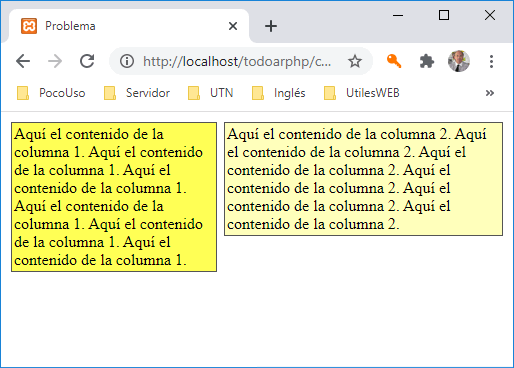514x368 pixels.
Task: Expand hidden bookmarks with double chevron
Action: pos(490,93)
